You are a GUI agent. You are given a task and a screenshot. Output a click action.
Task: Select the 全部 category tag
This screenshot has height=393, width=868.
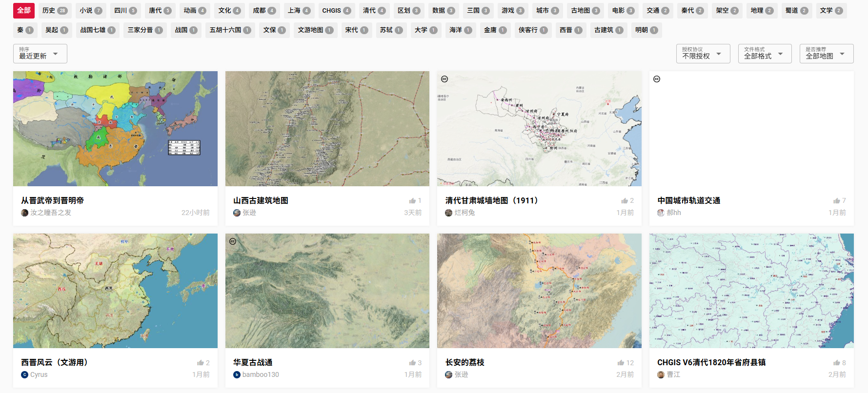coord(24,10)
